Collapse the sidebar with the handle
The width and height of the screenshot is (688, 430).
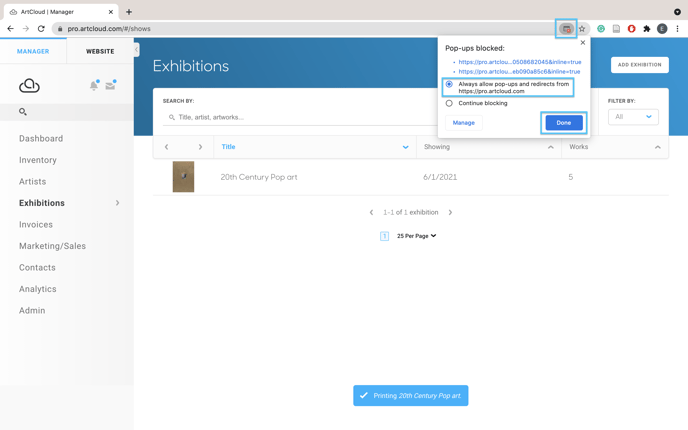136,50
